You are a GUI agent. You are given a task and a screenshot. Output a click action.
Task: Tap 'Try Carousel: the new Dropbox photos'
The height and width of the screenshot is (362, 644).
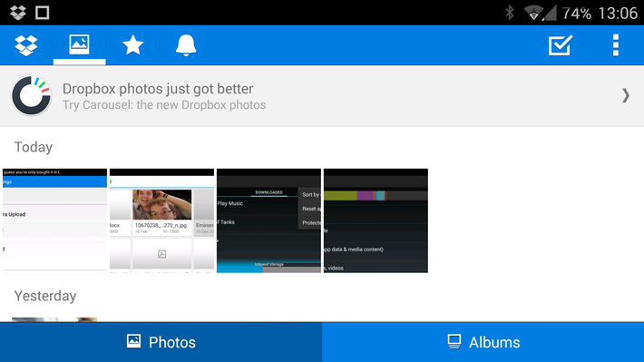pyautogui.click(x=164, y=105)
